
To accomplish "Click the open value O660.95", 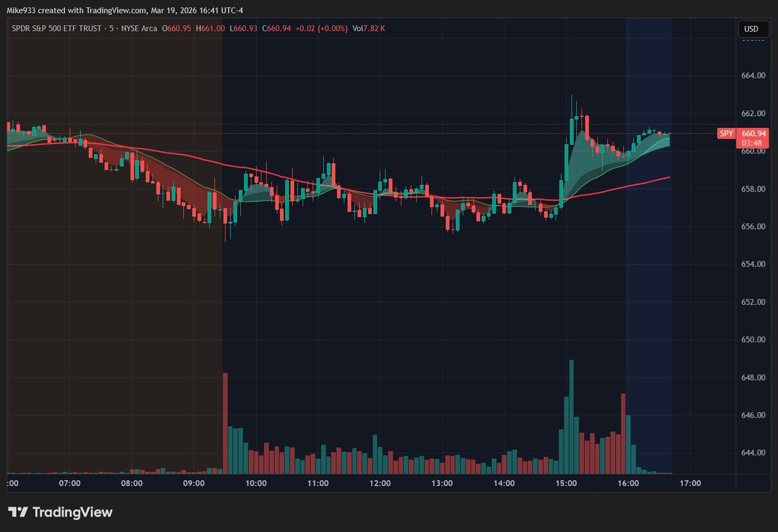I will (x=176, y=29).
